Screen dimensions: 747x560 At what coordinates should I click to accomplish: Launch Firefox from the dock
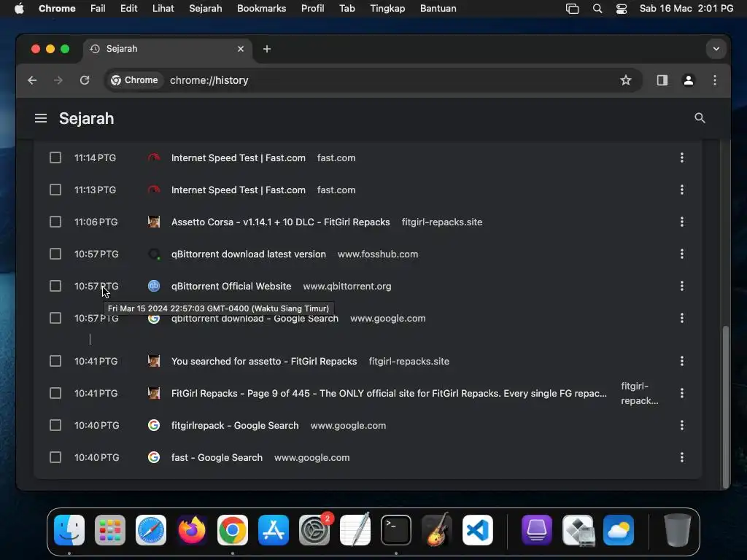pyautogui.click(x=192, y=530)
